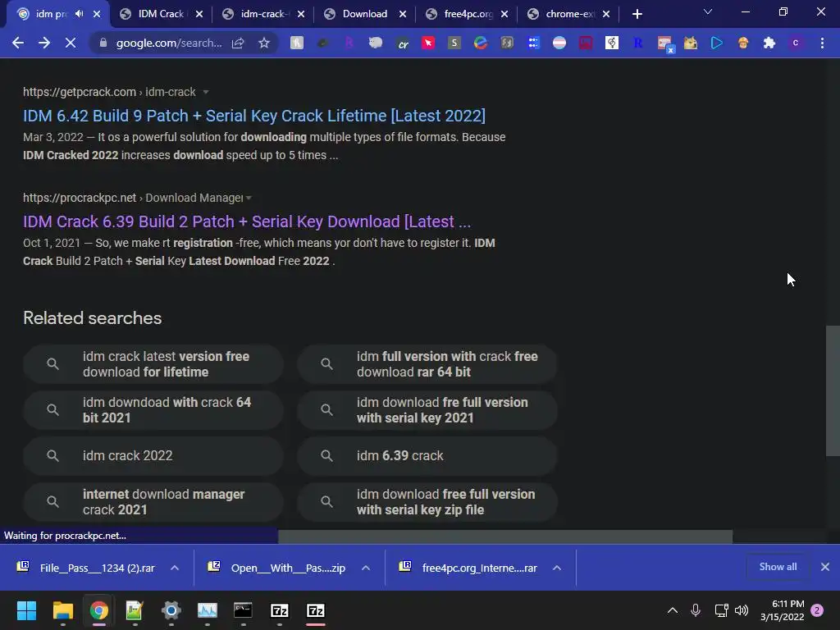840x630 pixels.
Task: Stop loading the current page
Action: 71,43
